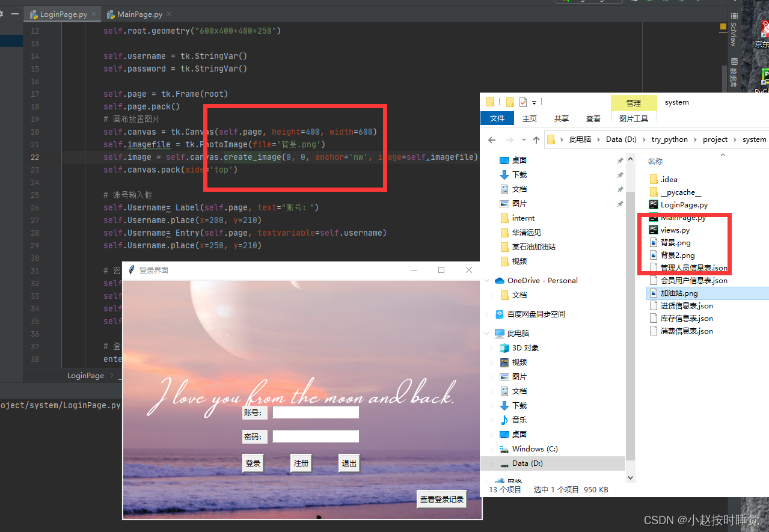Image resolution: width=769 pixels, height=532 pixels.
Task: Click the 注册 button in the login window
Action: click(x=301, y=463)
